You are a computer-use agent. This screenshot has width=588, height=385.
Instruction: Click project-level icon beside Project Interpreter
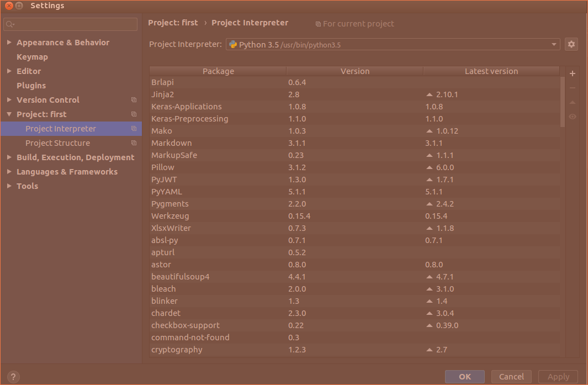click(134, 128)
